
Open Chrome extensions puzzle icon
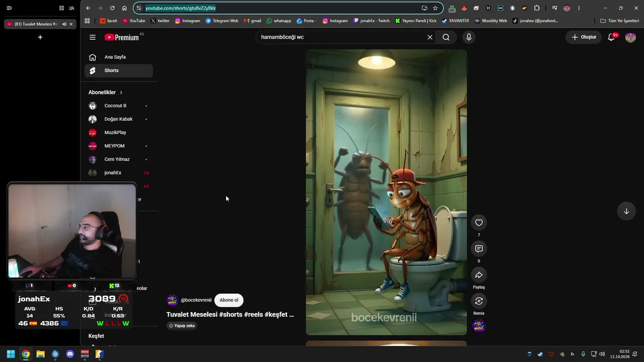[x=537, y=8]
